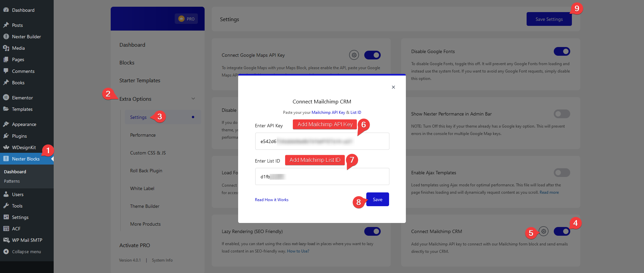Image resolution: width=644 pixels, height=273 pixels.
Task: Click the Tools wrench icon
Action: [6, 206]
